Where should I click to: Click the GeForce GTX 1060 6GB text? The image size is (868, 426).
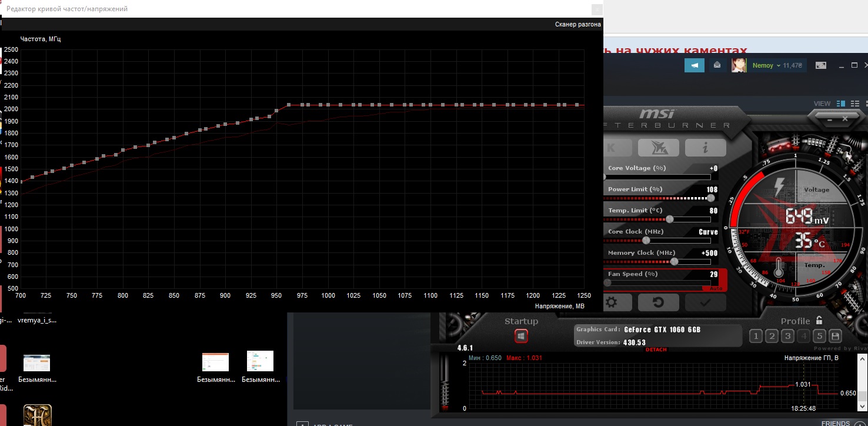[662, 330]
